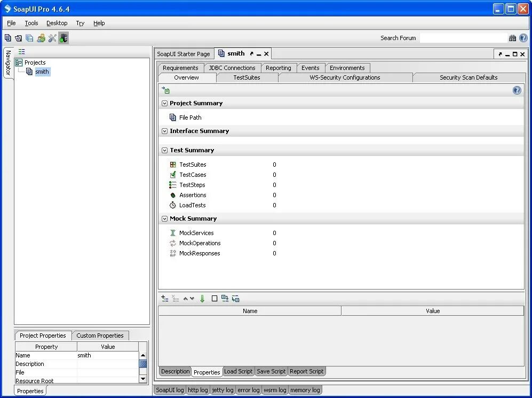Select the Save Script tab
The image size is (532, 398).
[271, 371]
